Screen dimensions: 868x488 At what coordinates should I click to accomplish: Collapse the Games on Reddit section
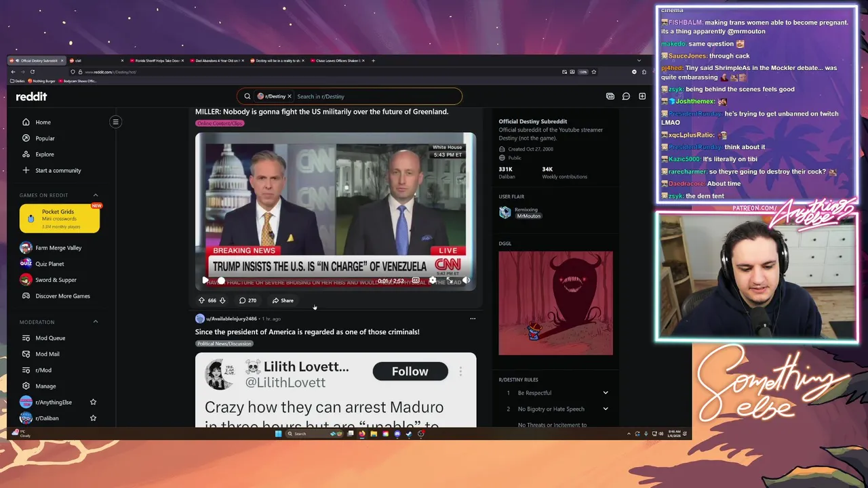coord(96,195)
